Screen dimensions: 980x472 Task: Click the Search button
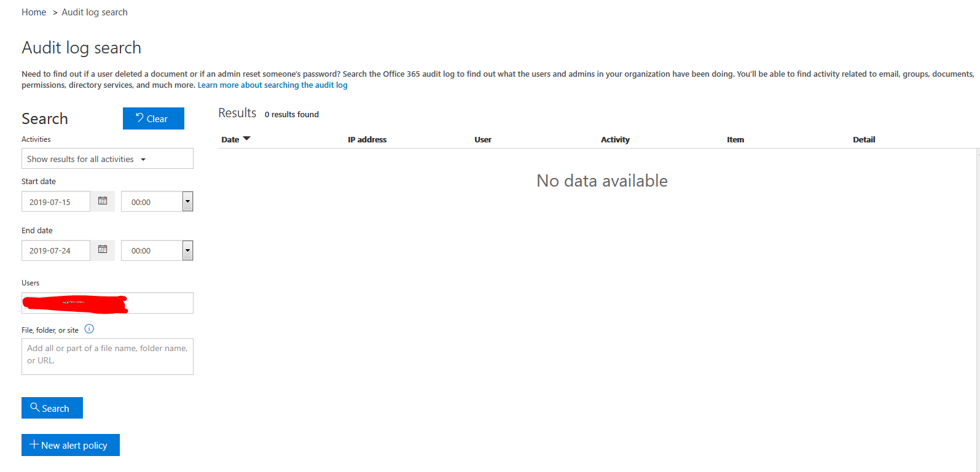pyautogui.click(x=52, y=408)
